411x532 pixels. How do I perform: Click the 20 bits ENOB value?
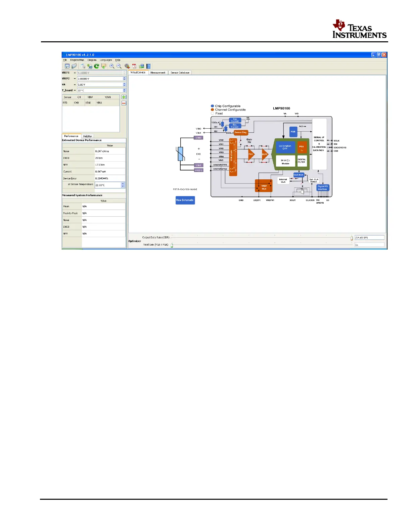tap(110, 158)
